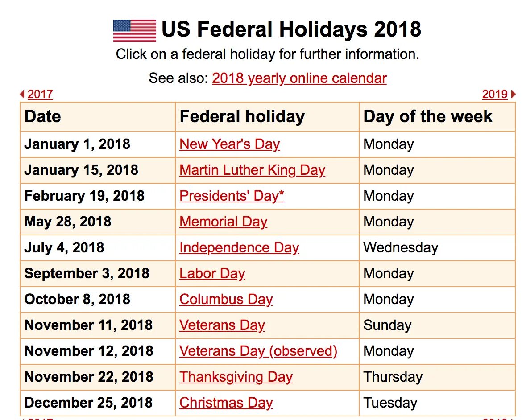Go to the 2017 holidays page
The image size is (522, 420).
40,94
